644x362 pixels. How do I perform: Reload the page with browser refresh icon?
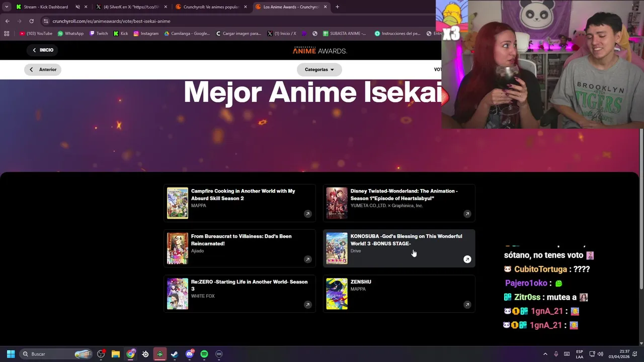(x=31, y=21)
